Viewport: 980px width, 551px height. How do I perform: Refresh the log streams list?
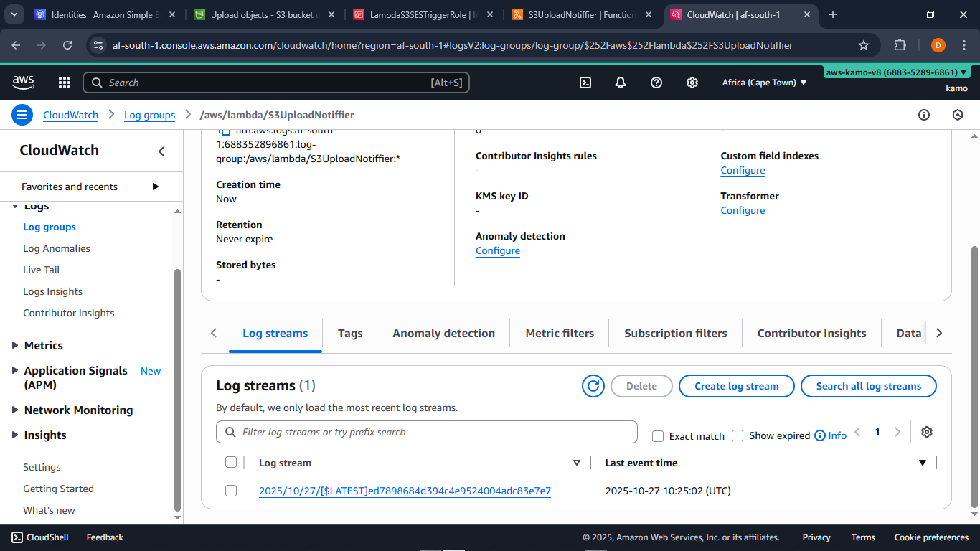point(593,386)
